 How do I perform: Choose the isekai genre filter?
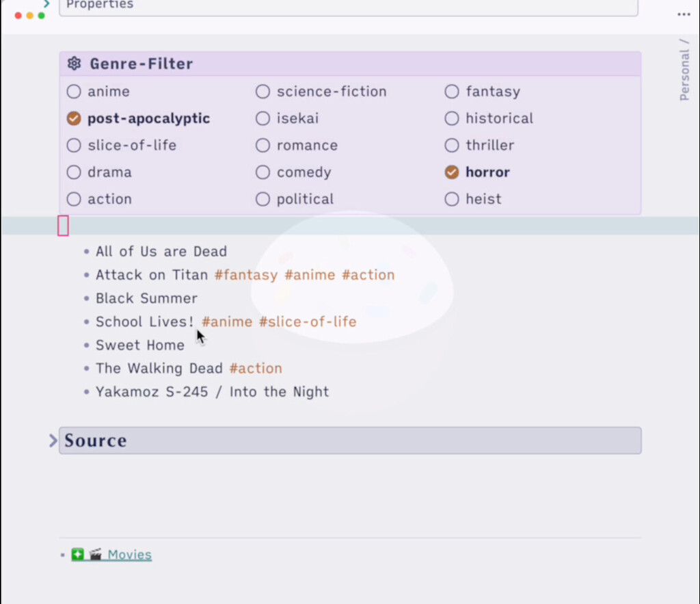pos(262,118)
